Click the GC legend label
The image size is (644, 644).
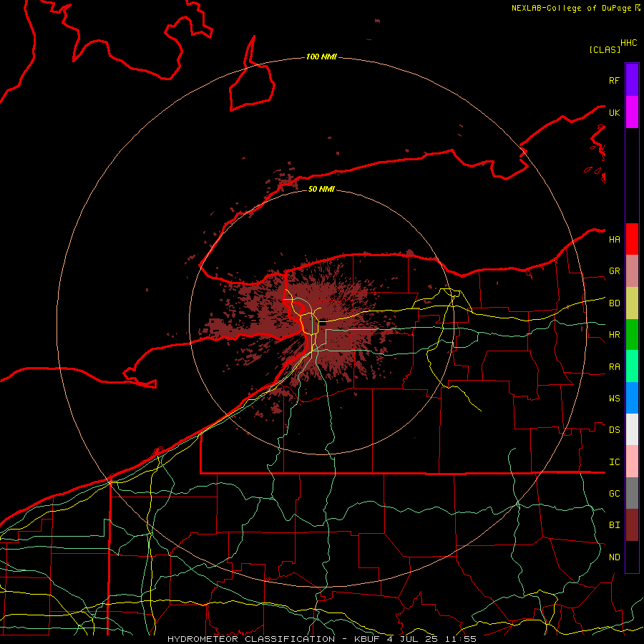[614, 494]
